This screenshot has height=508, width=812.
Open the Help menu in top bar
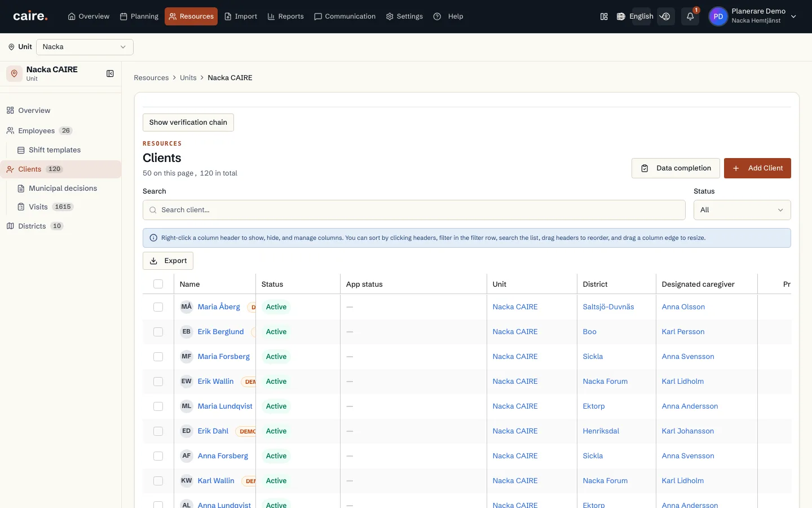click(449, 16)
